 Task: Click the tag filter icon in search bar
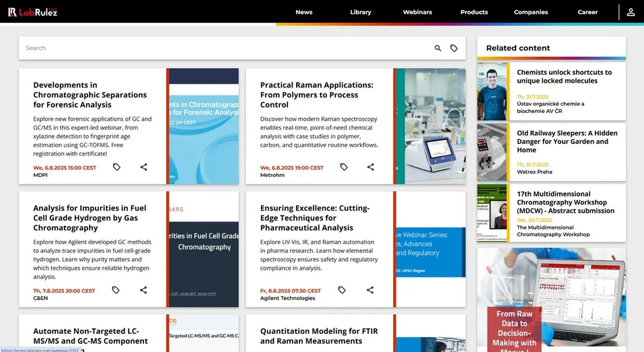pyautogui.click(x=454, y=48)
